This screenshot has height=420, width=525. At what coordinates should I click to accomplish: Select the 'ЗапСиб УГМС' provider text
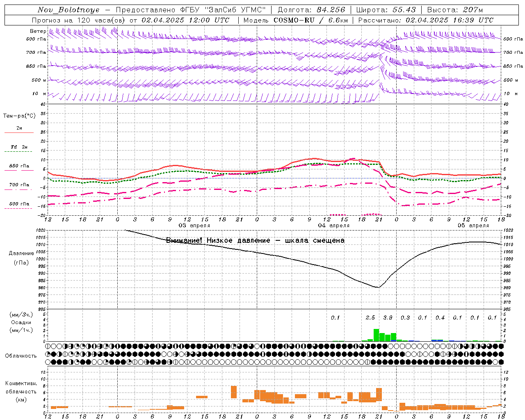[235, 10]
